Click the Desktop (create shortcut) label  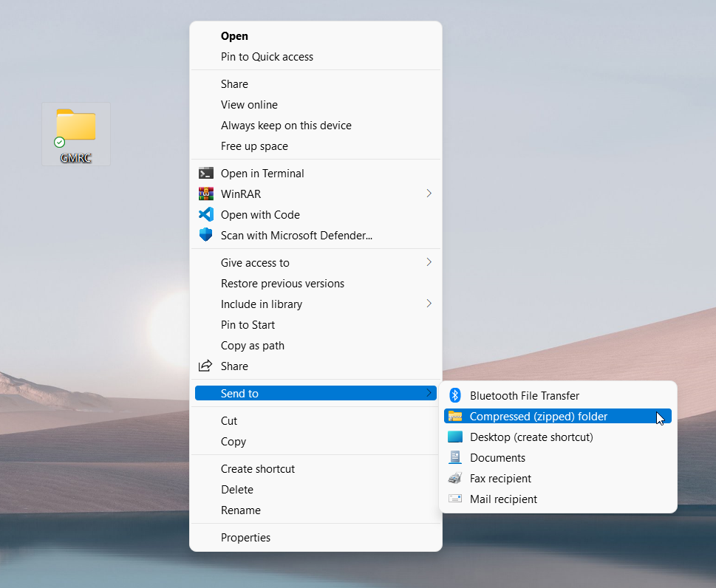[x=531, y=437]
